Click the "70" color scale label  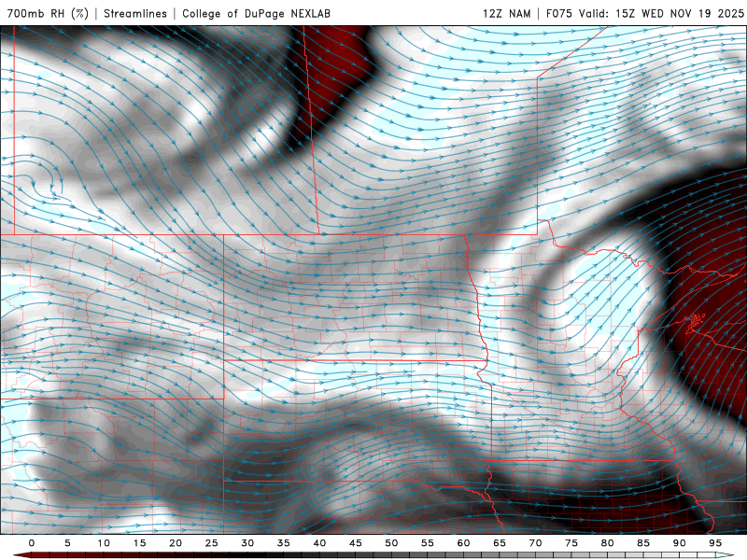[x=535, y=543]
